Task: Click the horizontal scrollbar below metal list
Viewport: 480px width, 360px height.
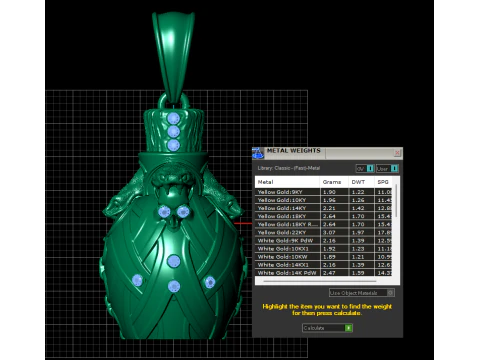Action: 319,281
